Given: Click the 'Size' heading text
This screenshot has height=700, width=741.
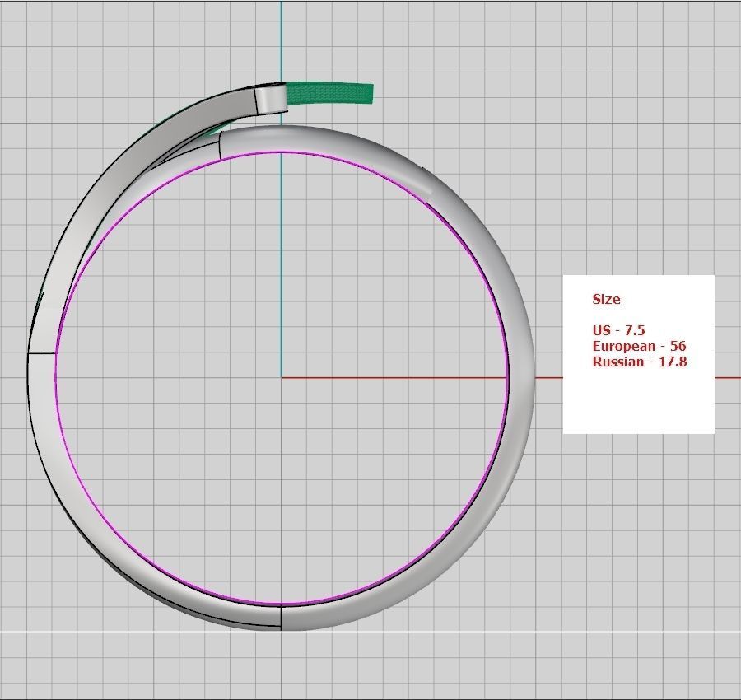Looking at the screenshot, I should pyautogui.click(x=606, y=299).
